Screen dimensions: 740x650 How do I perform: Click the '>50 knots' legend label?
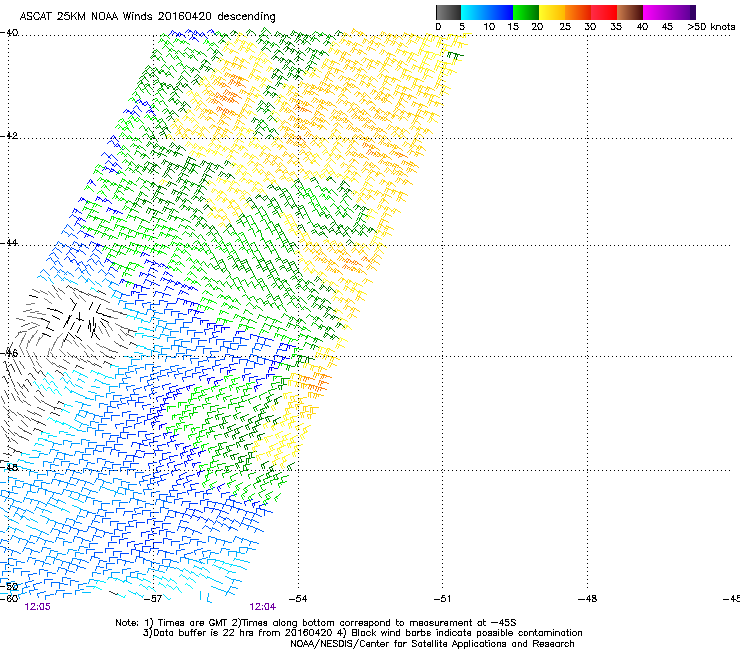[711, 27]
